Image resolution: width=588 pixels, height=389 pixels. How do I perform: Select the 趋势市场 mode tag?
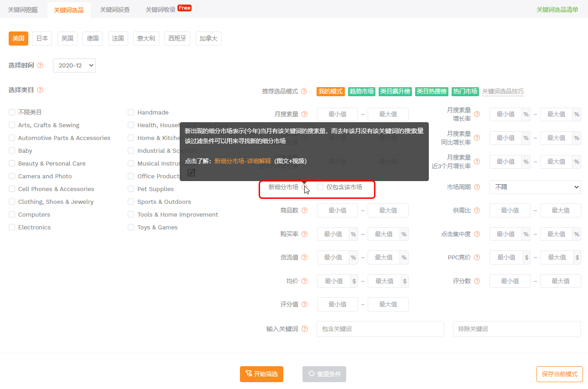point(362,92)
